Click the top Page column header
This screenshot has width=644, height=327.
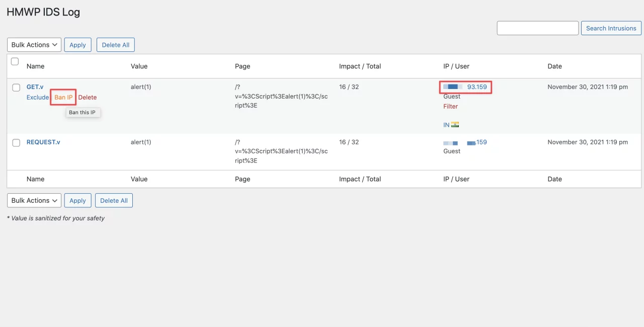click(x=243, y=66)
